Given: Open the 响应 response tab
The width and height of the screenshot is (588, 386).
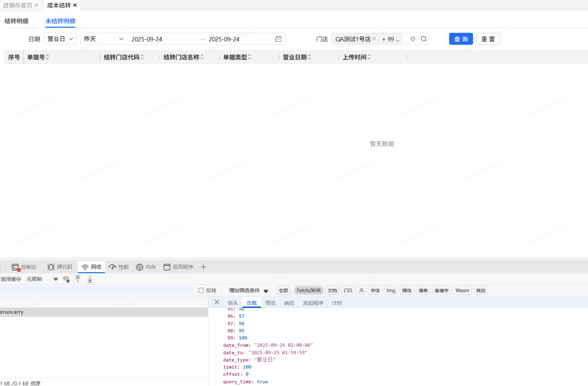Looking at the screenshot, I should pyautogui.click(x=289, y=303).
